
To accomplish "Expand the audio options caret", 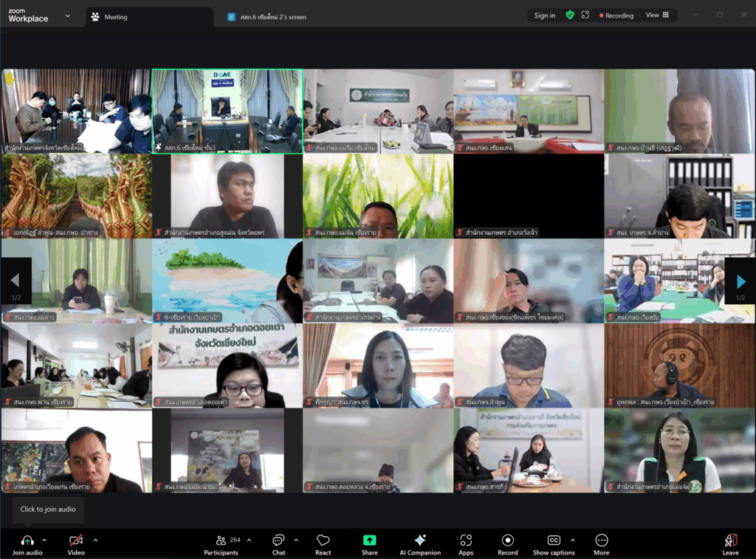I will (44, 540).
